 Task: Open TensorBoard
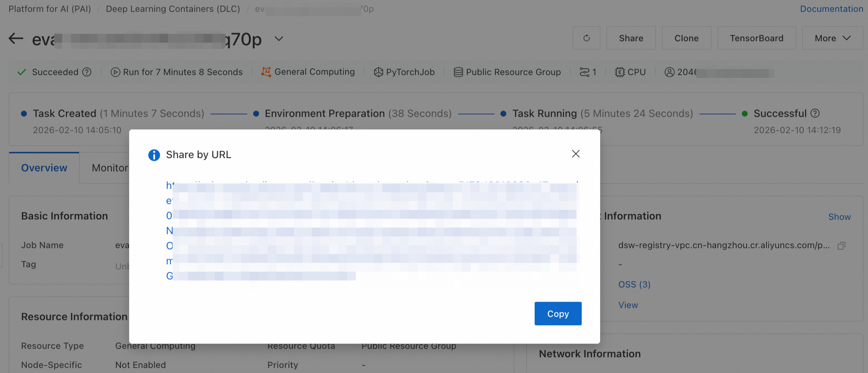click(x=757, y=38)
